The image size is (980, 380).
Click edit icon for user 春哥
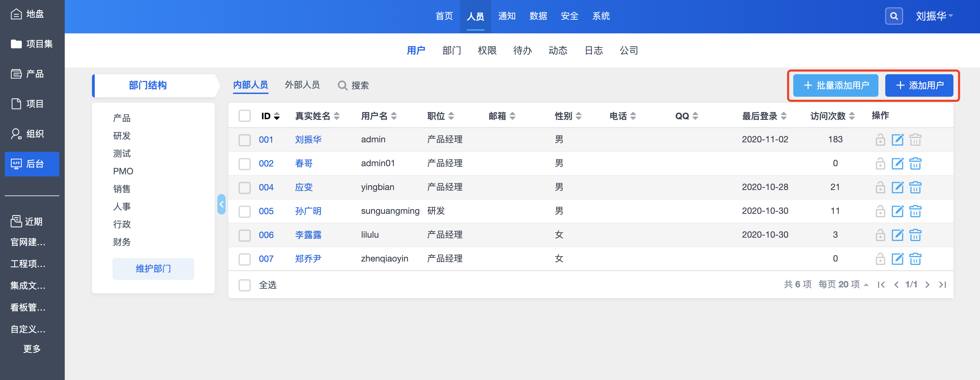[898, 163]
